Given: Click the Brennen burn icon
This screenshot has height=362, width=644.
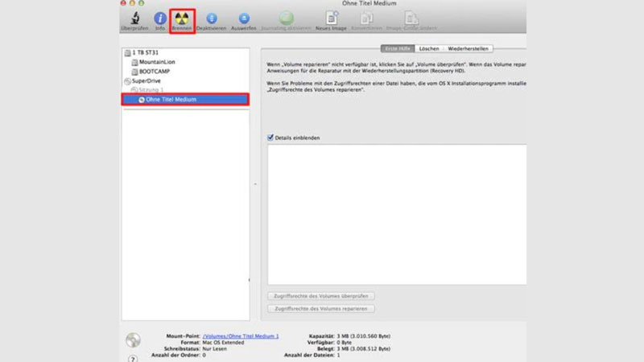Looking at the screenshot, I should (182, 18).
